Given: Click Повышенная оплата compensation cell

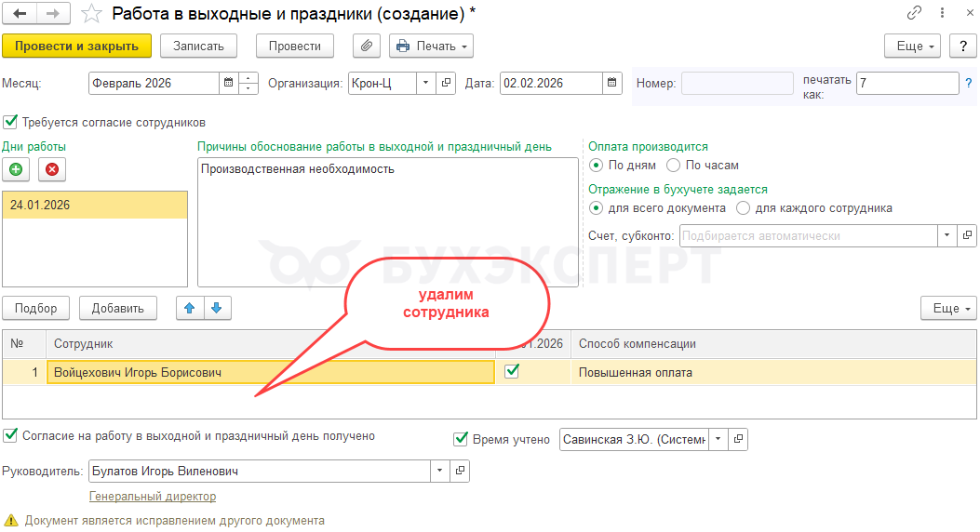Looking at the screenshot, I should click(773, 372).
